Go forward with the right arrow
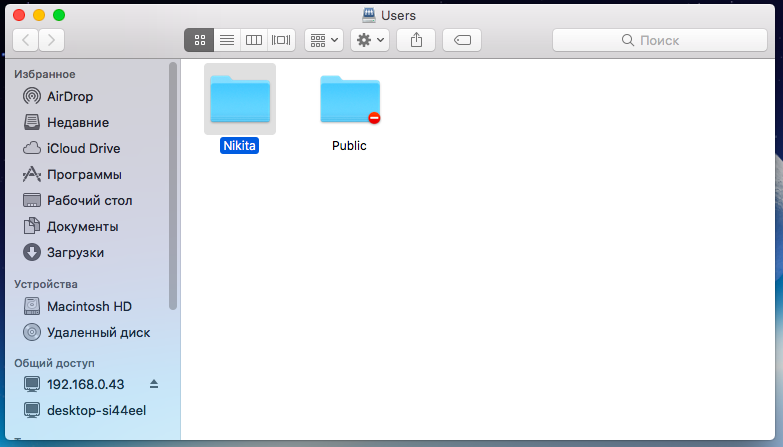The height and width of the screenshot is (447, 783). [x=51, y=40]
